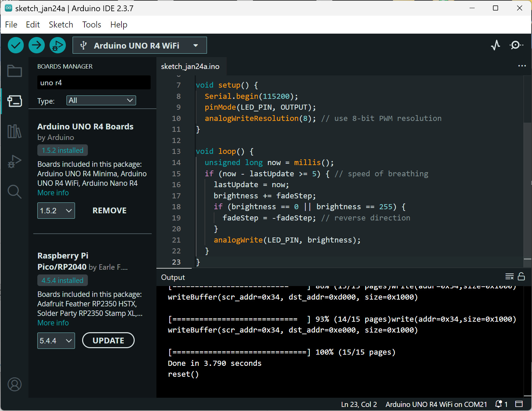Click the boards search field containing uno r4
This screenshot has width=532, height=411.
tap(94, 83)
